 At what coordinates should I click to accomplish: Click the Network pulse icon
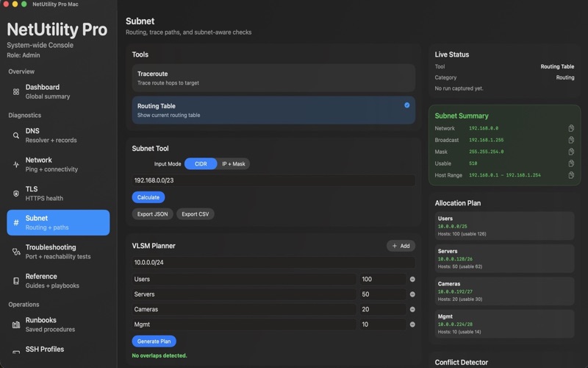pos(16,164)
